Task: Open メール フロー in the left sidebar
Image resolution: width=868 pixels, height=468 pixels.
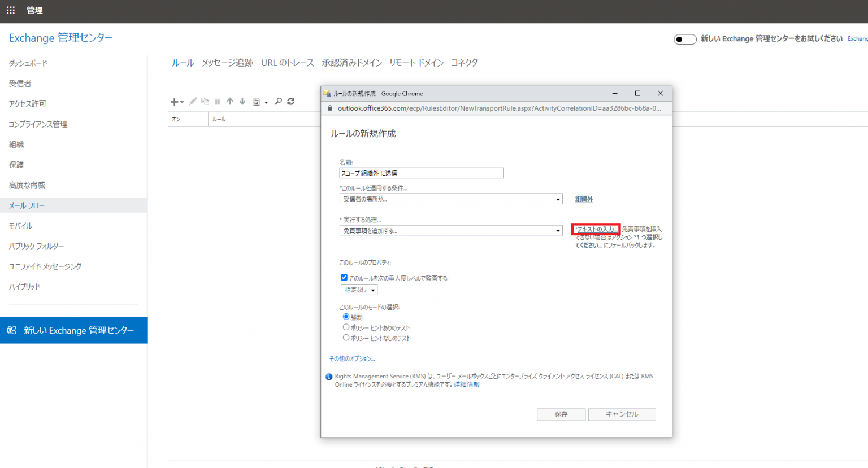Action: coord(27,205)
